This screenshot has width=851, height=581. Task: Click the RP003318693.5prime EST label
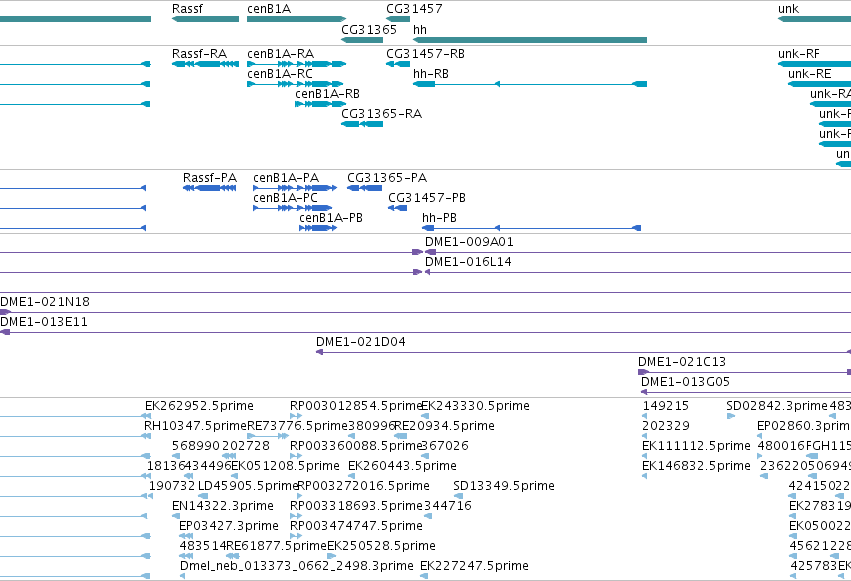coord(356,506)
